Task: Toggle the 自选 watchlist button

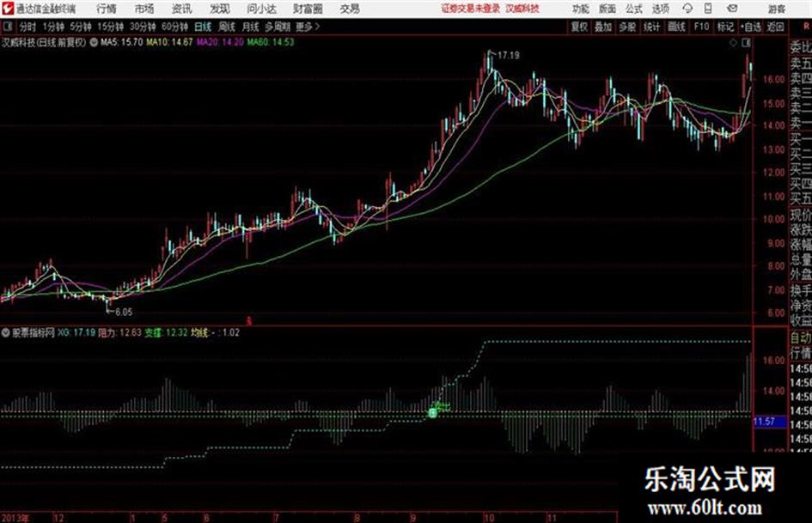Action: [x=751, y=27]
